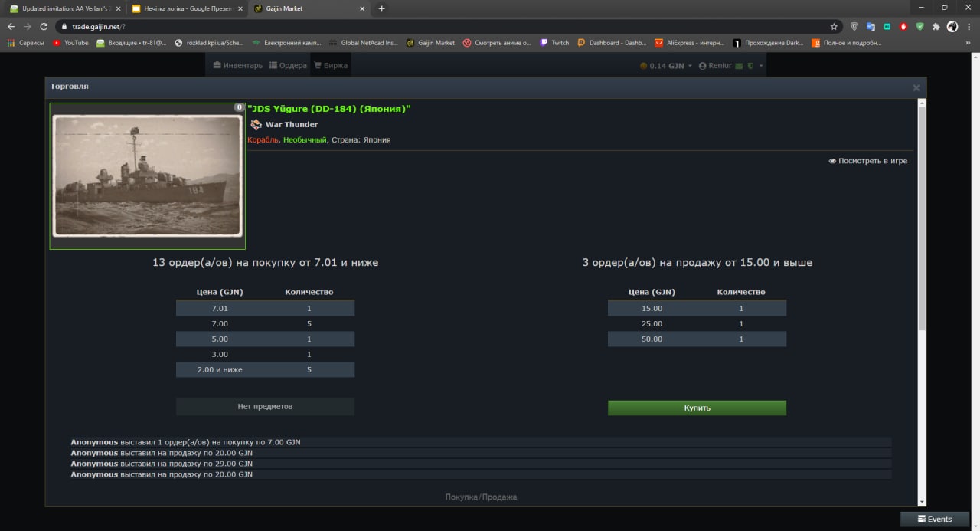
Task: Close the Торговля dialog with the X
Action: pyautogui.click(x=916, y=87)
